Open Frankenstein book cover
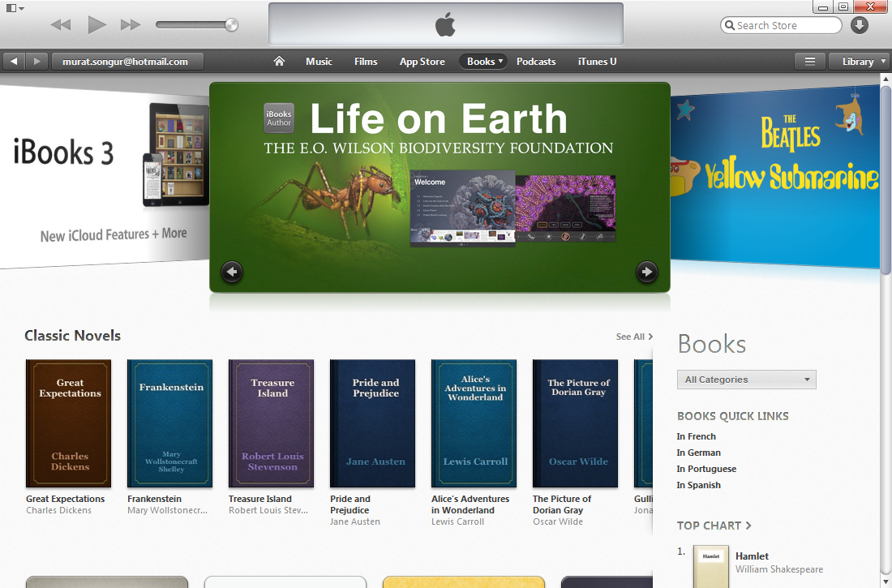Viewport: 892px width, 588px height. (169, 423)
